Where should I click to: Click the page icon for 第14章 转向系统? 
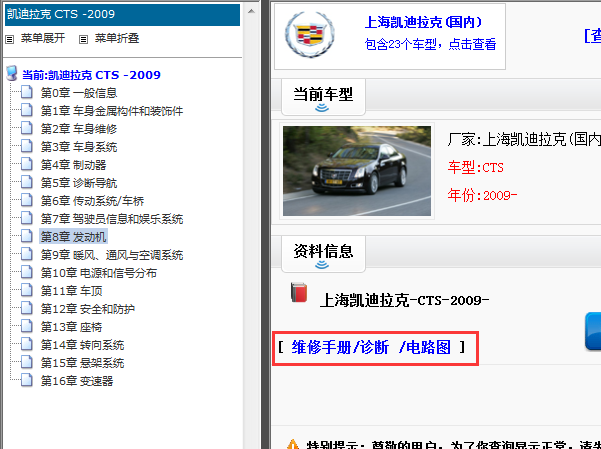27,345
